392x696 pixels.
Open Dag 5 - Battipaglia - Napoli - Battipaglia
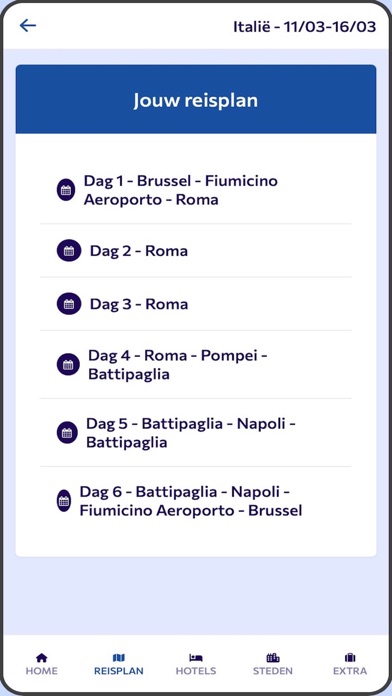pyautogui.click(x=196, y=433)
